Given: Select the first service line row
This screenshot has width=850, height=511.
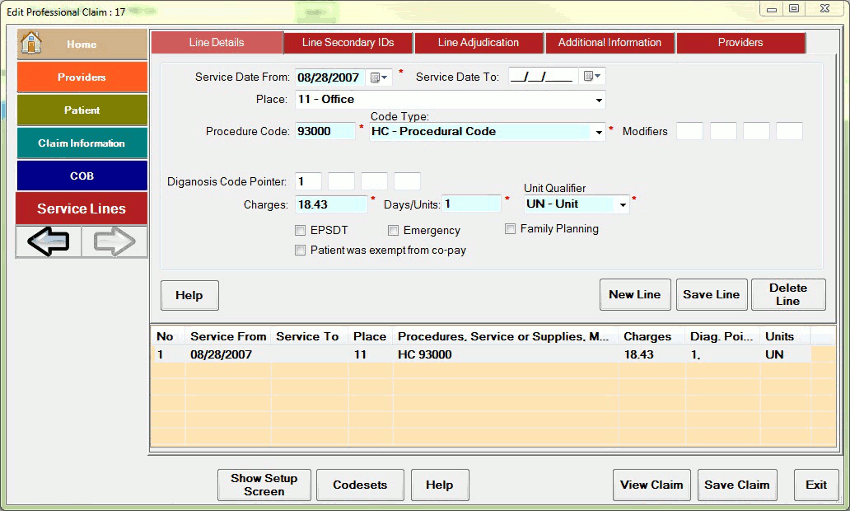Looking at the screenshot, I should click(480, 354).
